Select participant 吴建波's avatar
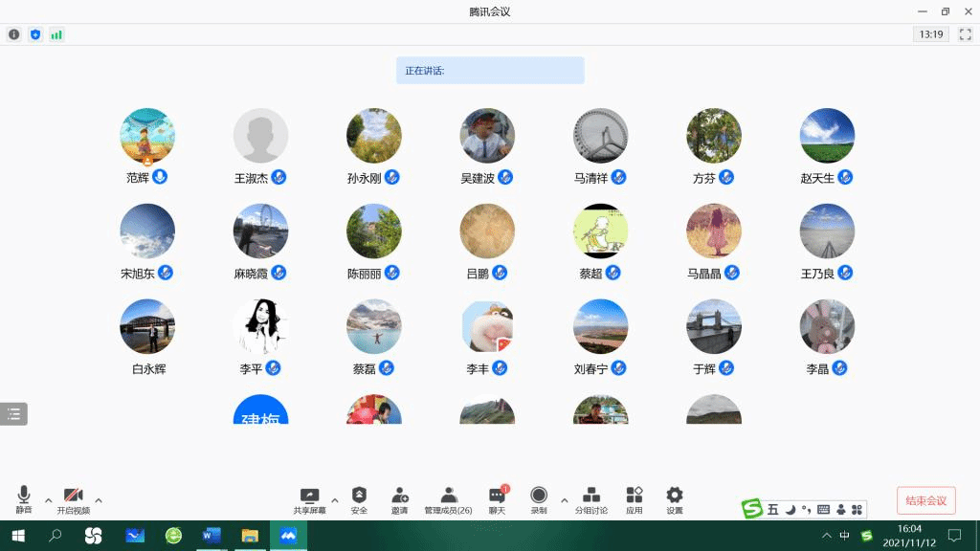 point(487,136)
